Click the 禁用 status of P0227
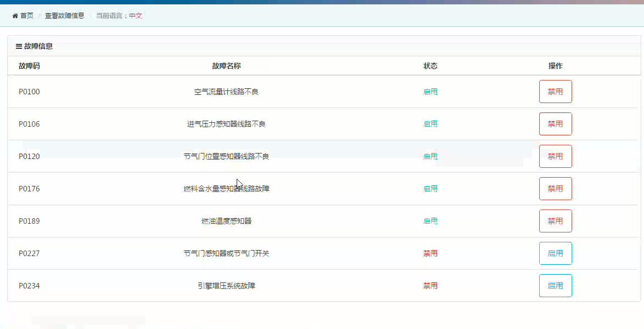The width and height of the screenshot is (644, 329). click(x=430, y=253)
